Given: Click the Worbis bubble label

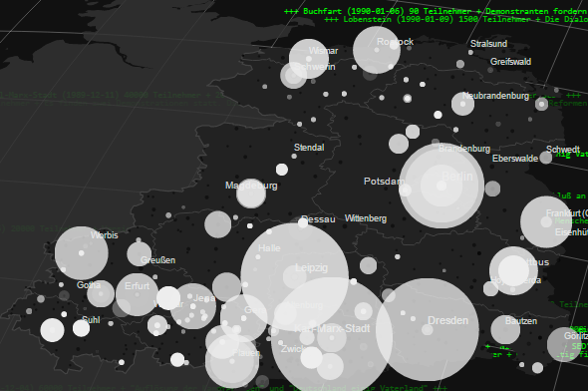Looking at the screenshot, I should [x=105, y=235].
